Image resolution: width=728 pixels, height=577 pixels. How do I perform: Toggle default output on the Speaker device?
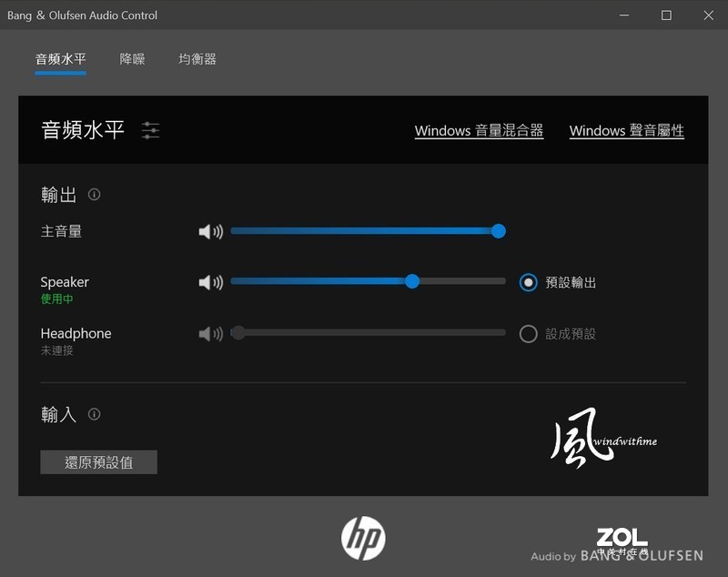529,283
